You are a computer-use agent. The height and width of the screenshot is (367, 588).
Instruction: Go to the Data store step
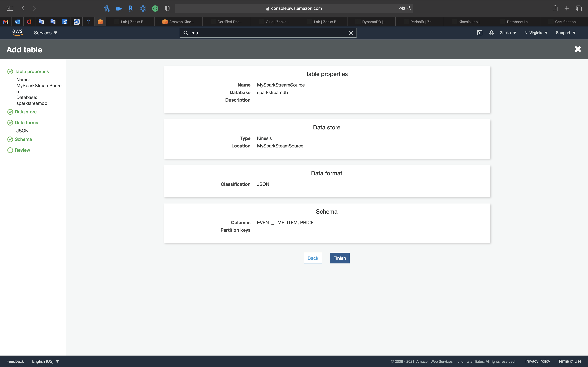pos(26,112)
